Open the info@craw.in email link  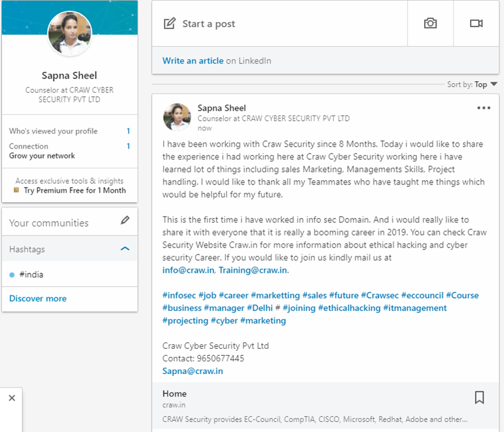click(188, 270)
